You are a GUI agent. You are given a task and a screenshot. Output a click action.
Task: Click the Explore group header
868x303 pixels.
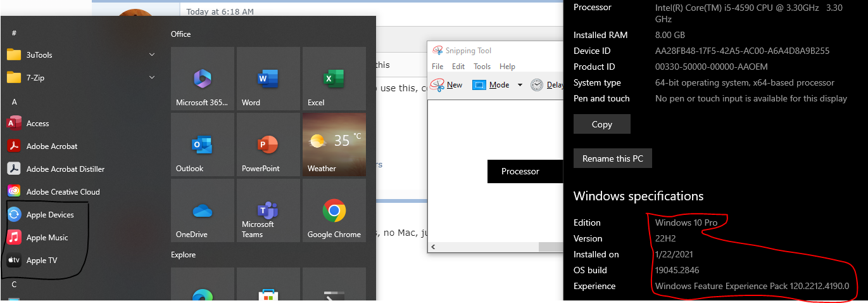[x=183, y=255]
